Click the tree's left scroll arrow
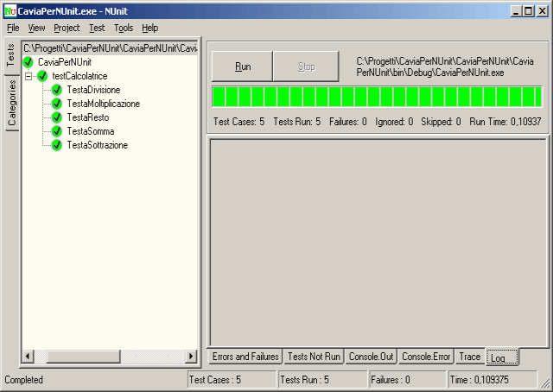 (28, 356)
